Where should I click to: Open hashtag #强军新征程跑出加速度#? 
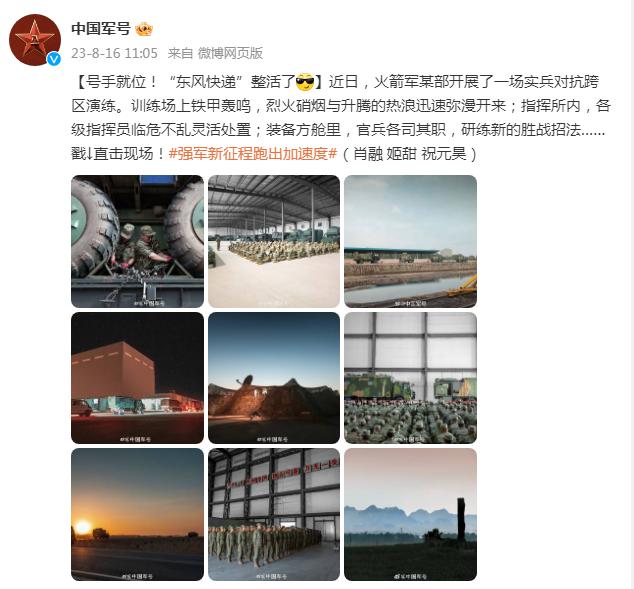(253, 154)
